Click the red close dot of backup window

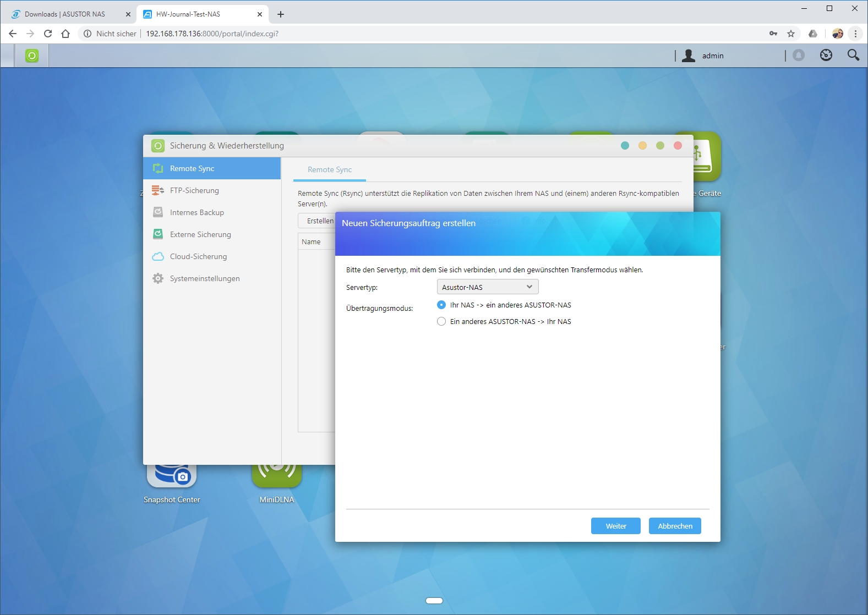[678, 146]
